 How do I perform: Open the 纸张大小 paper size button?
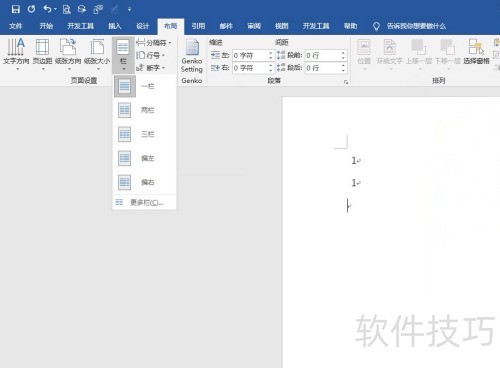pyautogui.click(x=97, y=54)
